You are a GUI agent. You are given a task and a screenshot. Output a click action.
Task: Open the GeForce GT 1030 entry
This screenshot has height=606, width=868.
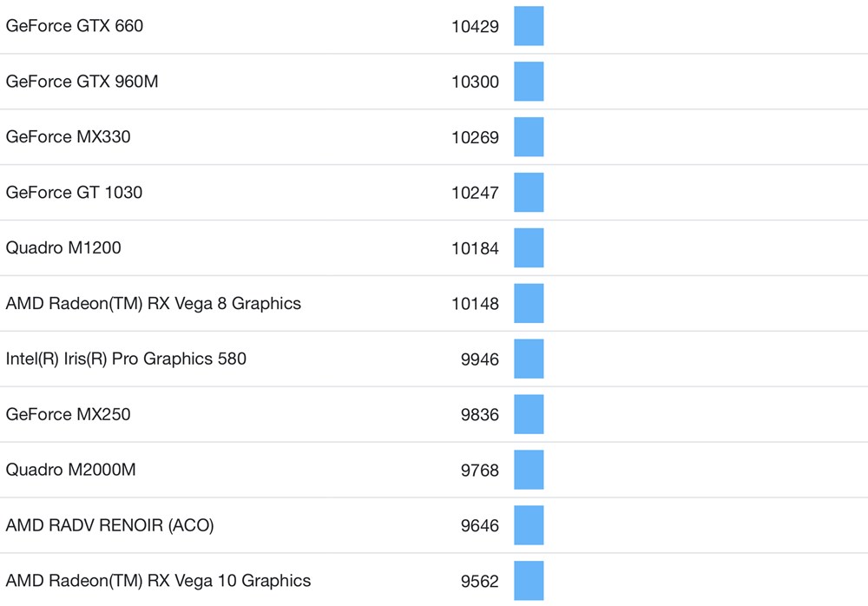(x=75, y=192)
